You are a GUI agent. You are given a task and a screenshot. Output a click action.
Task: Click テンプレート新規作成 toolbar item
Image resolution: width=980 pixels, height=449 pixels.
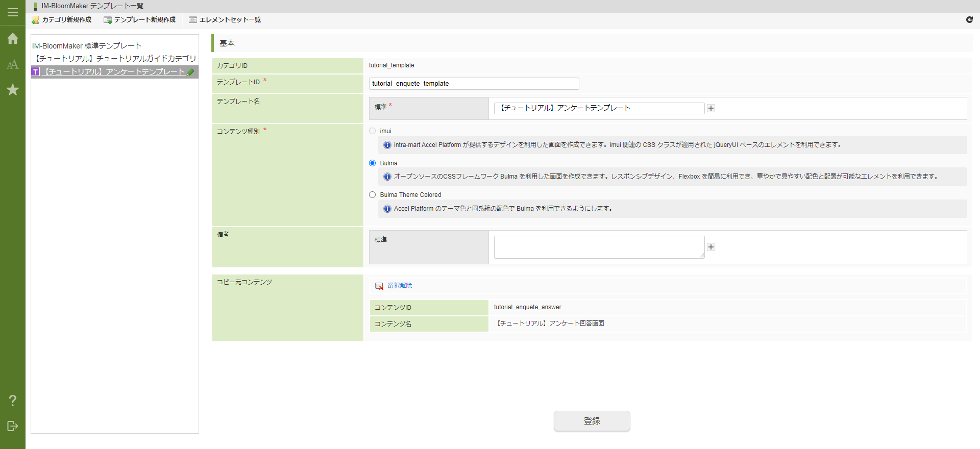click(x=140, y=20)
